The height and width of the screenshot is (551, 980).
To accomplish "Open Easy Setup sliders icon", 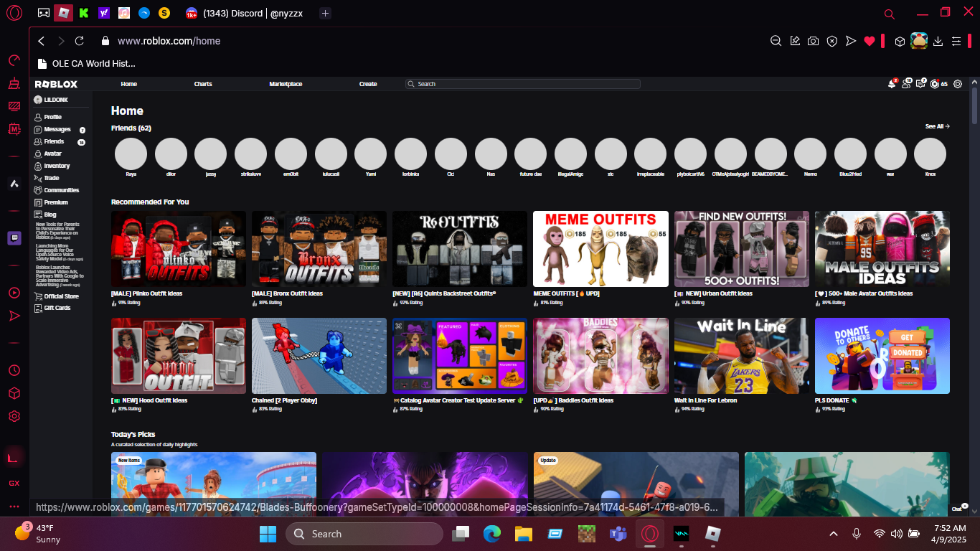I will tap(956, 41).
